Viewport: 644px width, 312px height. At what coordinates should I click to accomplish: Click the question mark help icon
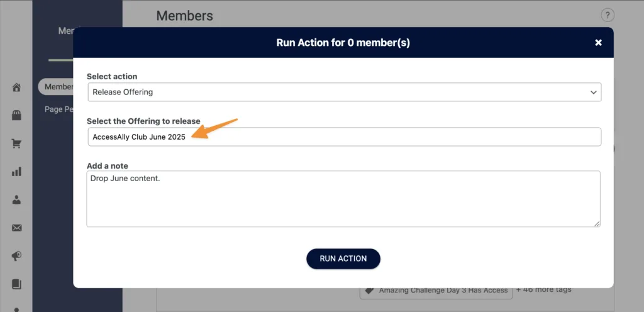pos(607,16)
